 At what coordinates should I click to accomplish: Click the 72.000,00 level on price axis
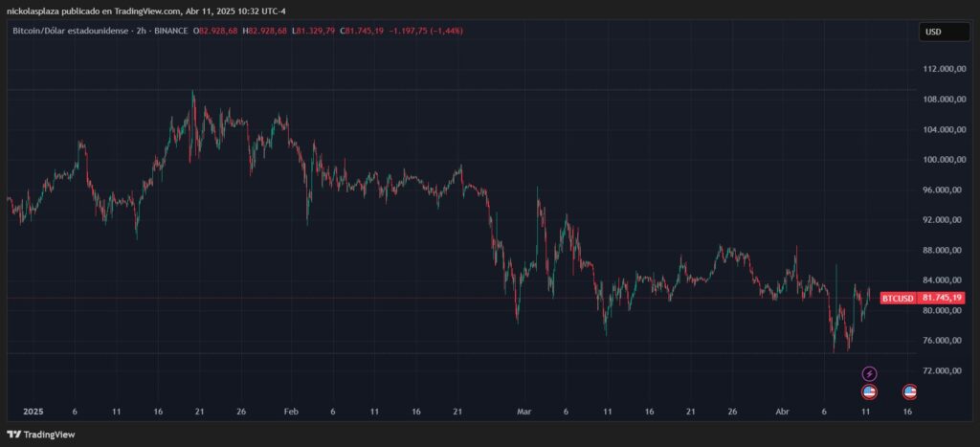click(x=942, y=370)
